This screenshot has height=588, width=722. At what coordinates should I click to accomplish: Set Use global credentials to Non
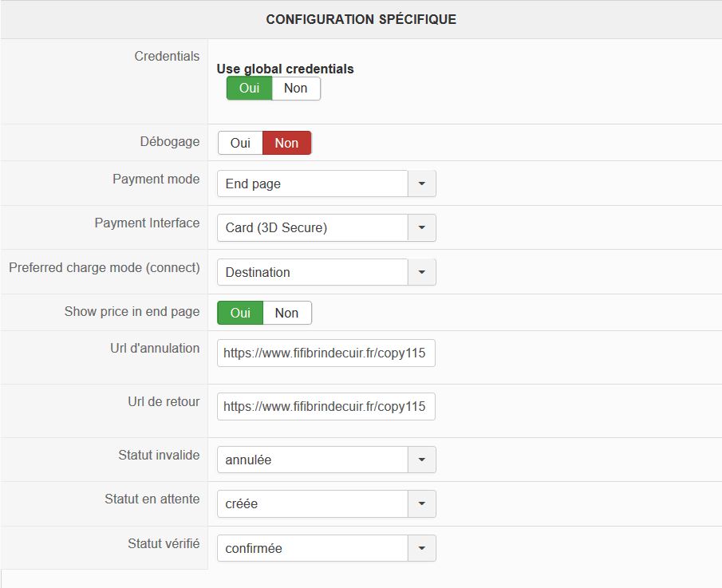click(x=296, y=89)
